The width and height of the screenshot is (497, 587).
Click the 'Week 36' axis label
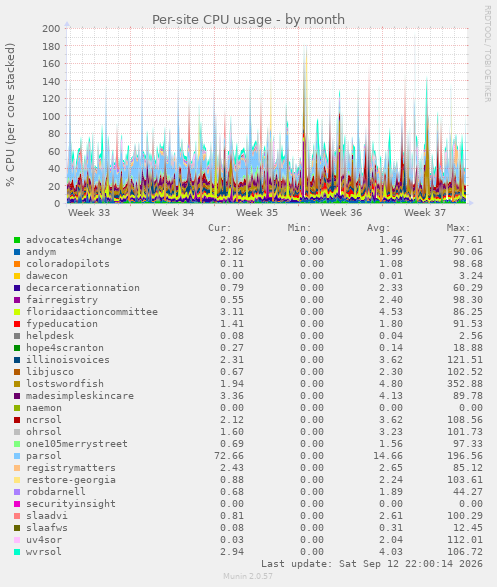pos(341,213)
